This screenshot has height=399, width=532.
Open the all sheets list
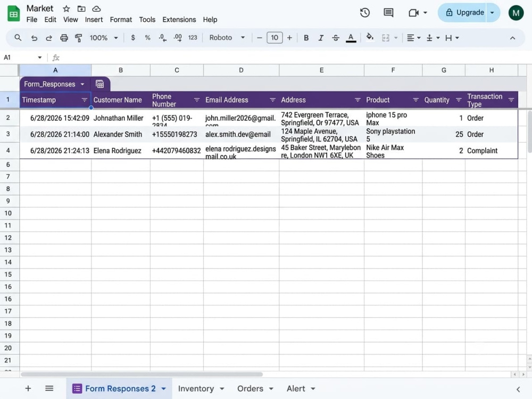coord(49,388)
